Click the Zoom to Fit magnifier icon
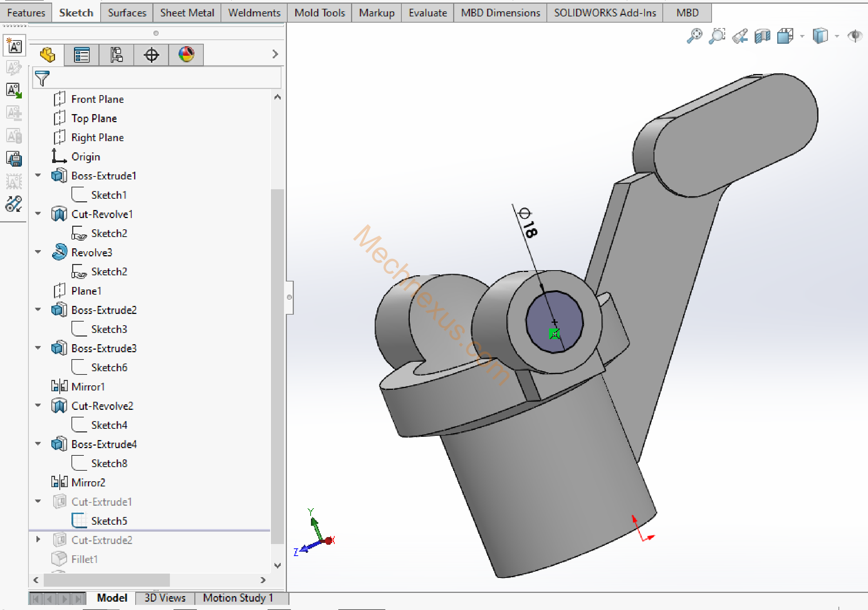The width and height of the screenshot is (868, 610). click(x=694, y=36)
